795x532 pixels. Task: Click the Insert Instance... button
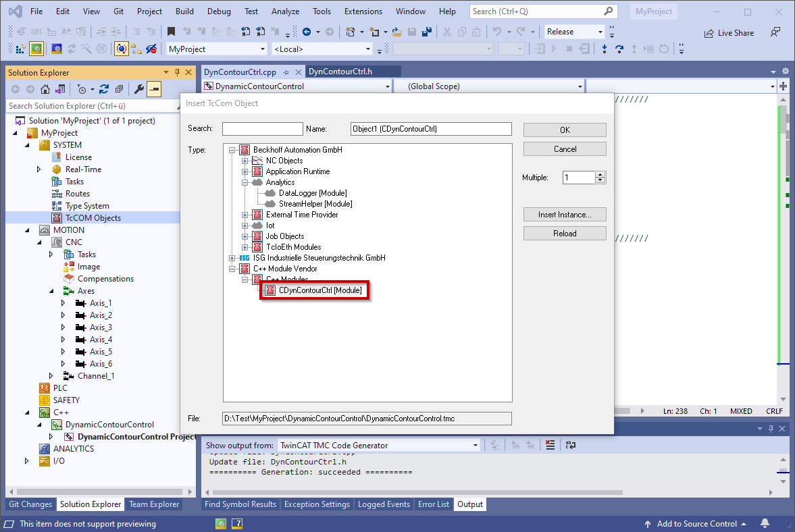coord(565,215)
